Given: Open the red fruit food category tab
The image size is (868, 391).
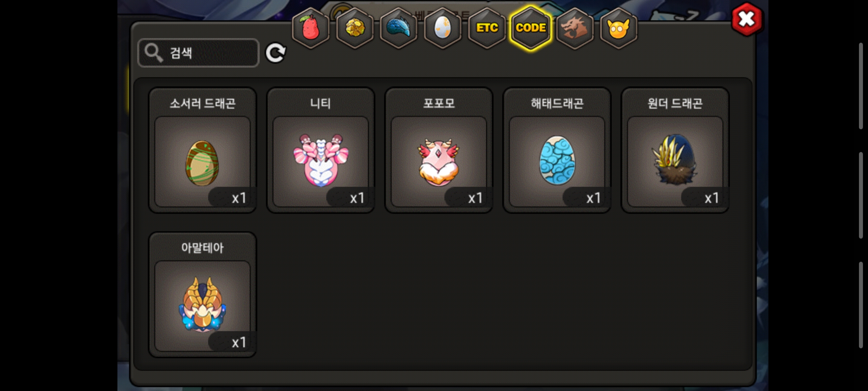Looking at the screenshot, I should click(x=311, y=28).
